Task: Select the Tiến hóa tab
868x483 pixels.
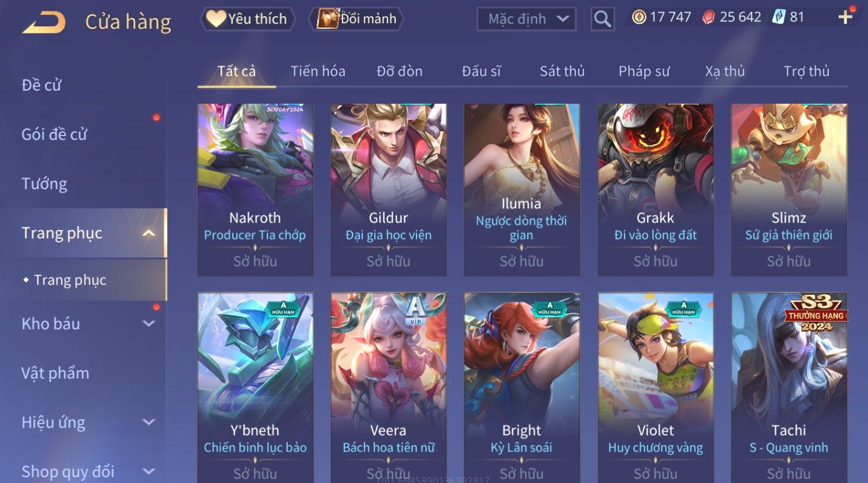Action: point(318,72)
